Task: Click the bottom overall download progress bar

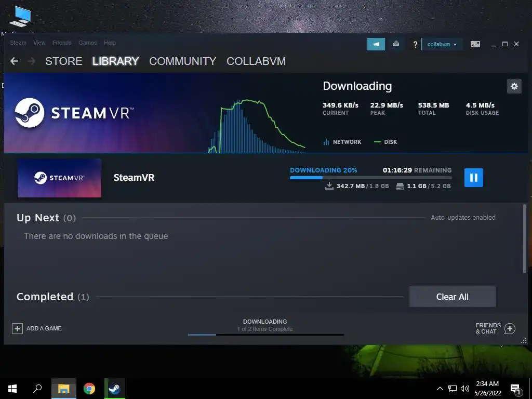Action: [265, 335]
